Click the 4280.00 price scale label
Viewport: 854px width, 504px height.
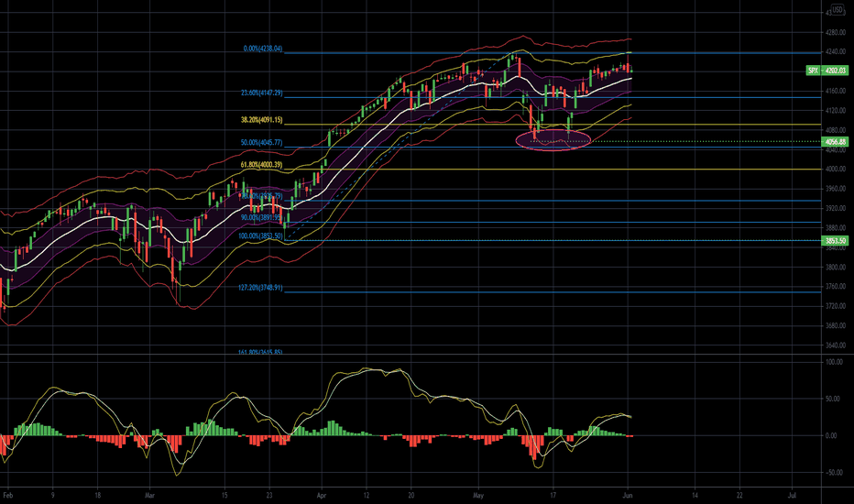(835, 33)
